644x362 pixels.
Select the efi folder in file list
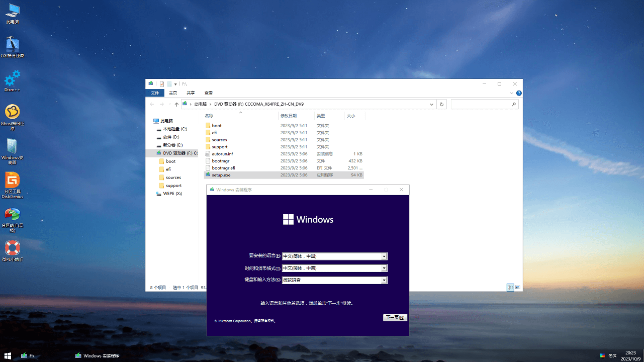[x=284, y=132]
